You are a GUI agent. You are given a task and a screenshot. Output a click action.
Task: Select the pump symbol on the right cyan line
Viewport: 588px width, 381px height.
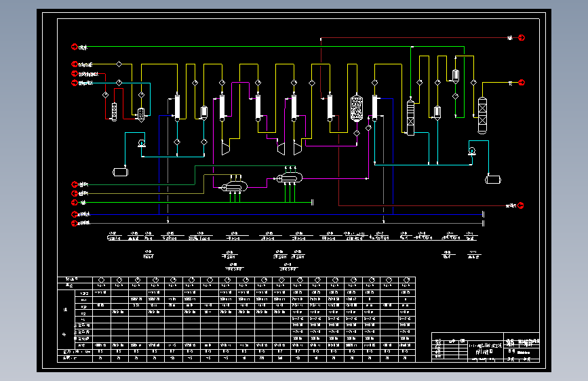[472, 151]
